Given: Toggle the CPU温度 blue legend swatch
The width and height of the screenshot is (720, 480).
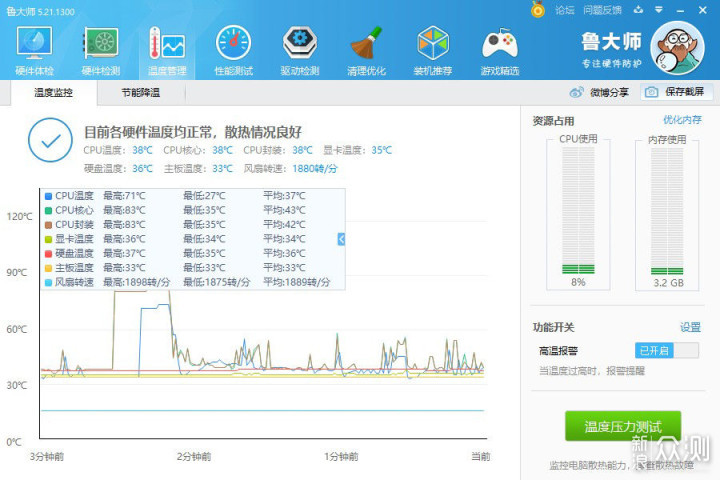Looking at the screenshot, I should pyautogui.click(x=48, y=196).
